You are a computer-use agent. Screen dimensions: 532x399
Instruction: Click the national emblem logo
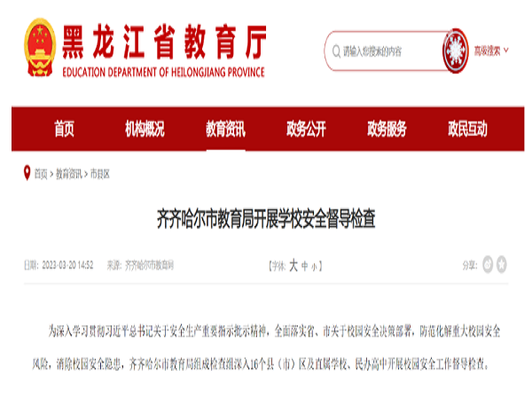coord(38,48)
